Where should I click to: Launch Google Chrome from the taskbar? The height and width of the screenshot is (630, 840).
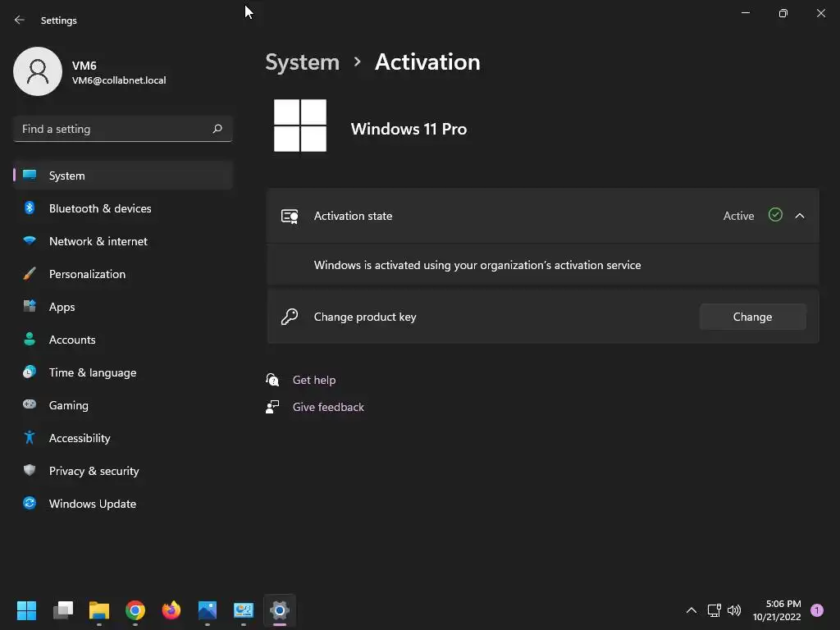pyautogui.click(x=135, y=610)
